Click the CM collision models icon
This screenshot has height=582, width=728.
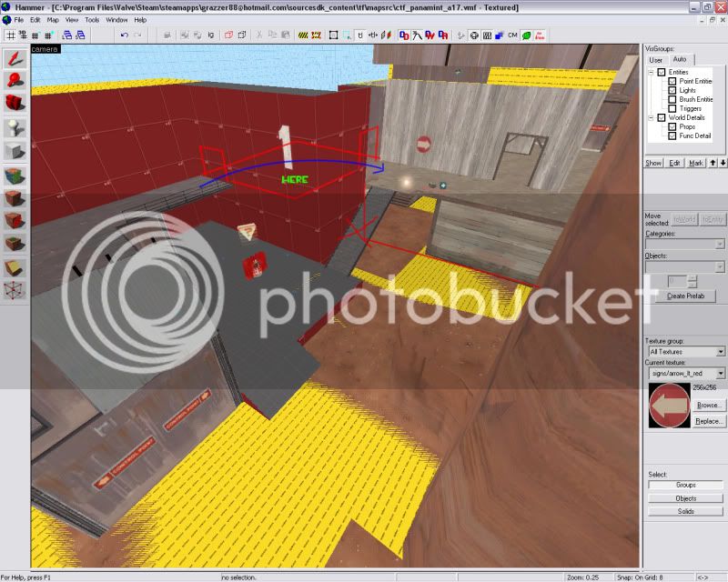click(512, 35)
